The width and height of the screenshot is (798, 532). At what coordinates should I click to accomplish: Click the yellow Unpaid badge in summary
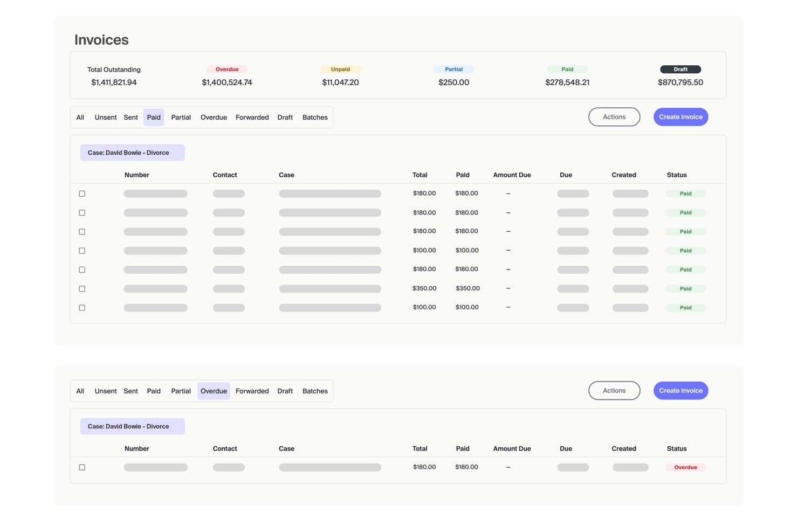[340, 70]
